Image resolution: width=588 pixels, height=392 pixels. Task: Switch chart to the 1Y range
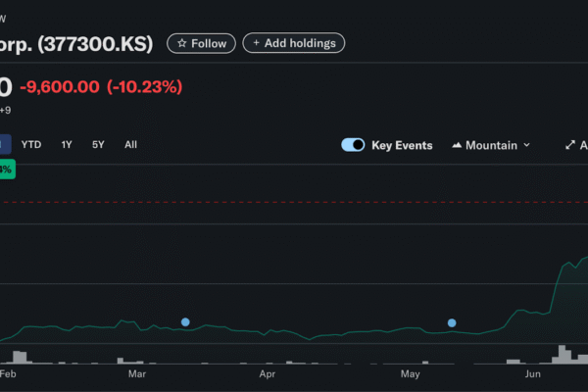tap(67, 145)
